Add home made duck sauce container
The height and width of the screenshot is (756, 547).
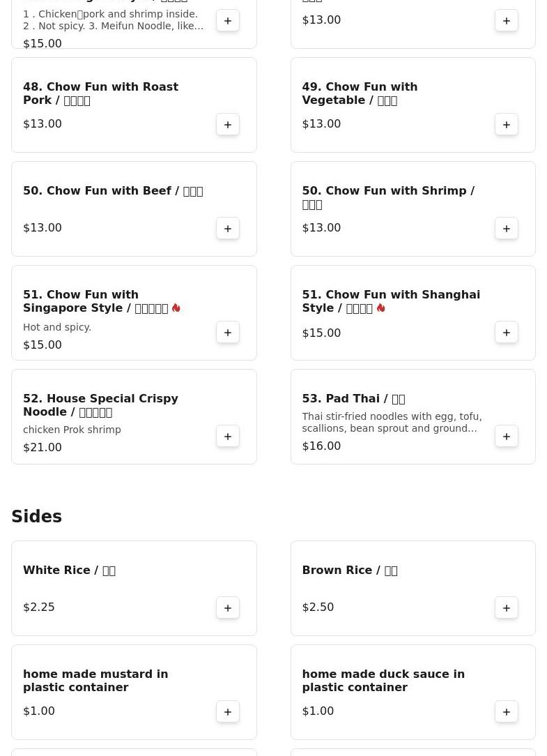(507, 711)
